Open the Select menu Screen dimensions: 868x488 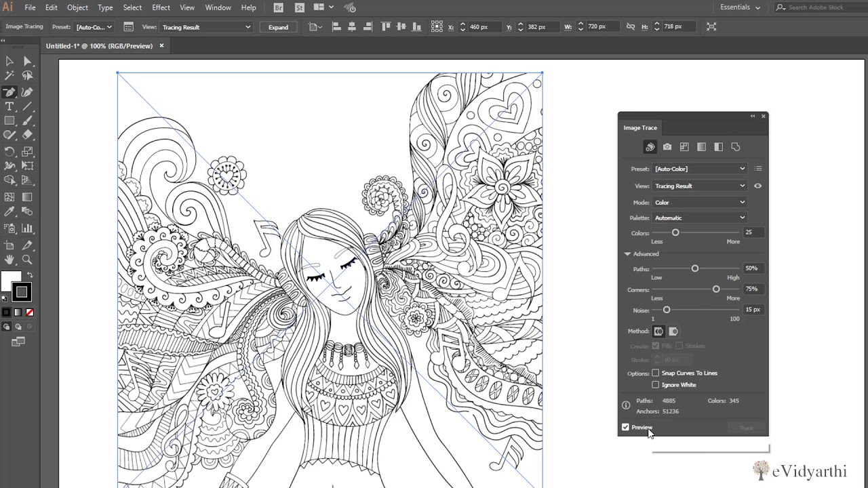pos(132,7)
